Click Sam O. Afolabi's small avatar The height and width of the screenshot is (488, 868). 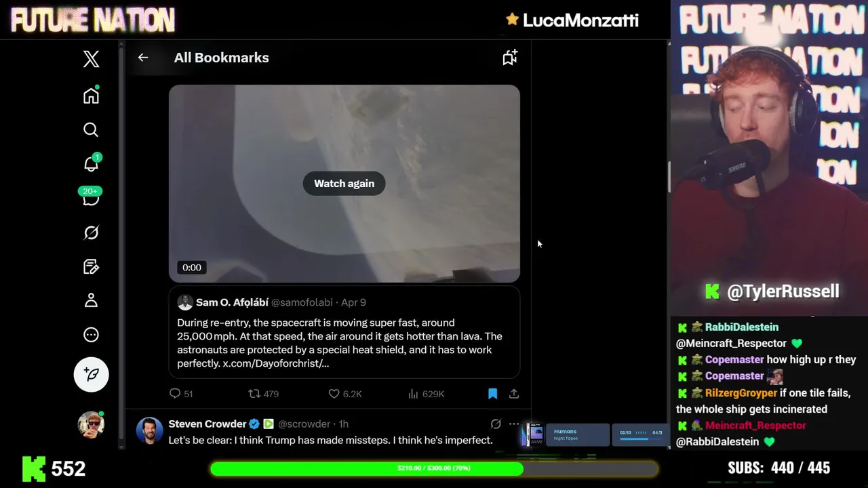[185, 302]
